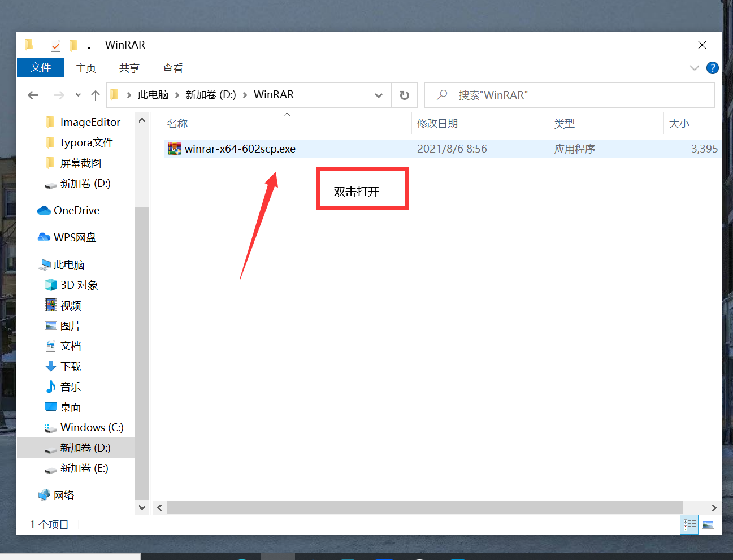Open OneDrive from the sidebar
The height and width of the screenshot is (560, 733).
(x=74, y=210)
